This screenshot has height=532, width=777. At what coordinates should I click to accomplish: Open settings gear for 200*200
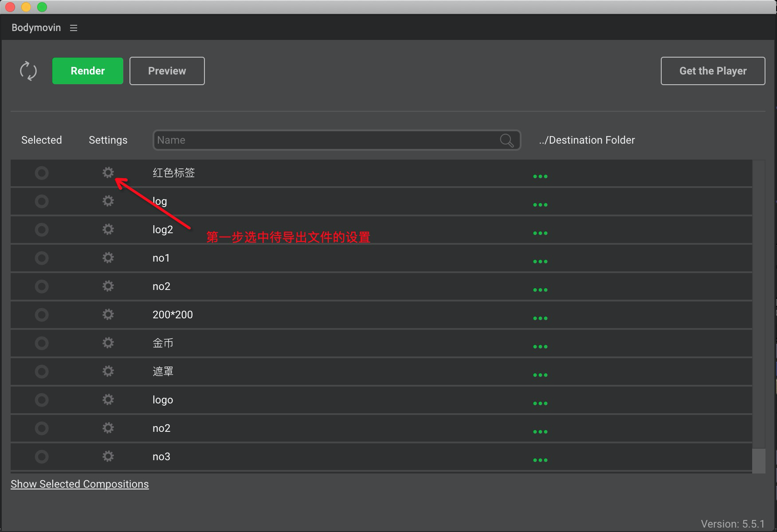pyautogui.click(x=108, y=314)
